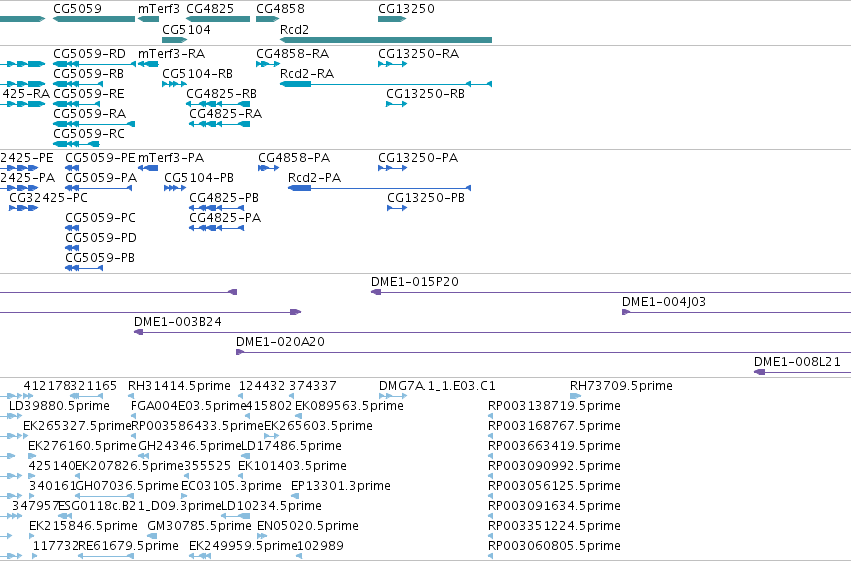Select the RP003138719.5prime EST label
This screenshot has width=851, height=561.
click(x=554, y=406)
